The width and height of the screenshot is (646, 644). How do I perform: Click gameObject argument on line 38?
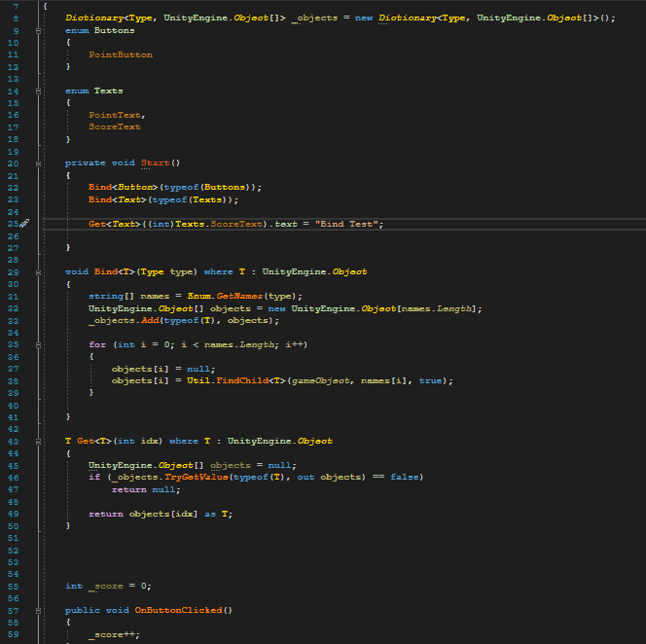click(320, 381)
